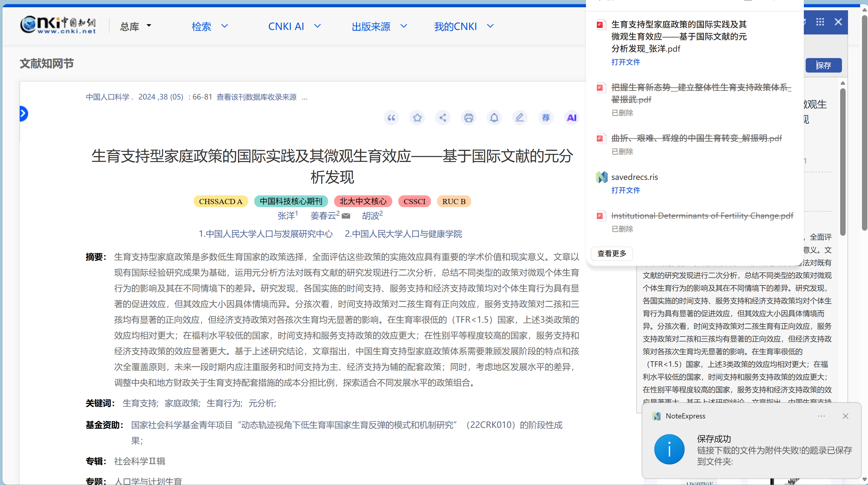Click the mail icon beside 姜春云
868x485 pixels.
pyautogui.click(x=346, y=216)
